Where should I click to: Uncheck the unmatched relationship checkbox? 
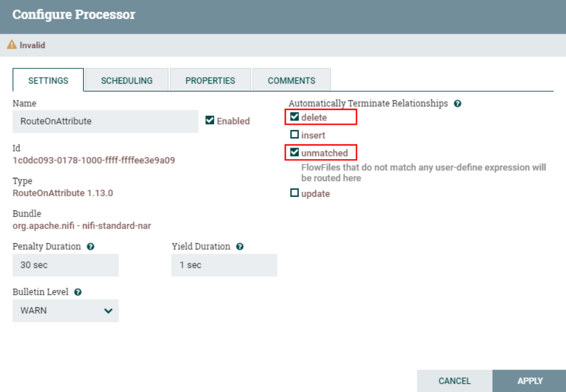click(294, 152)
